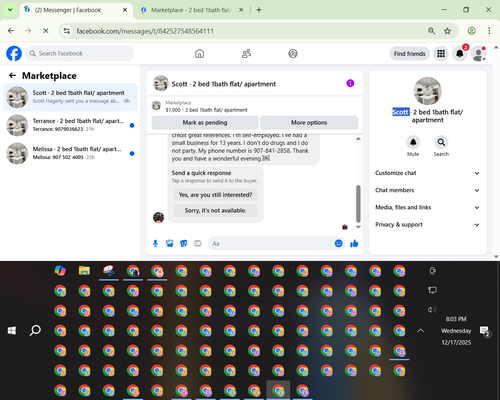Open the account profile avatar menu
The height and width of the screenshot is (400, 500).
pos(478,54)
